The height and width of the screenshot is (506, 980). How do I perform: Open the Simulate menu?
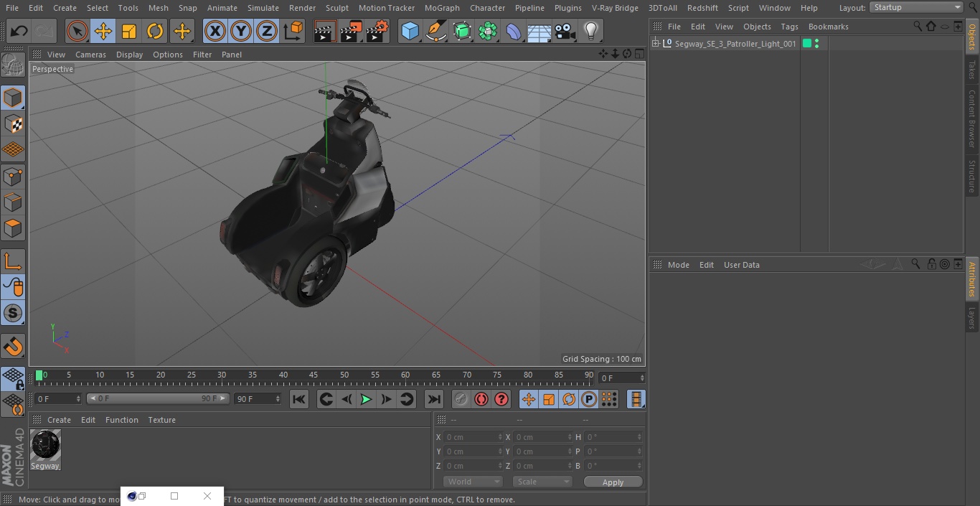pos(263,8)
